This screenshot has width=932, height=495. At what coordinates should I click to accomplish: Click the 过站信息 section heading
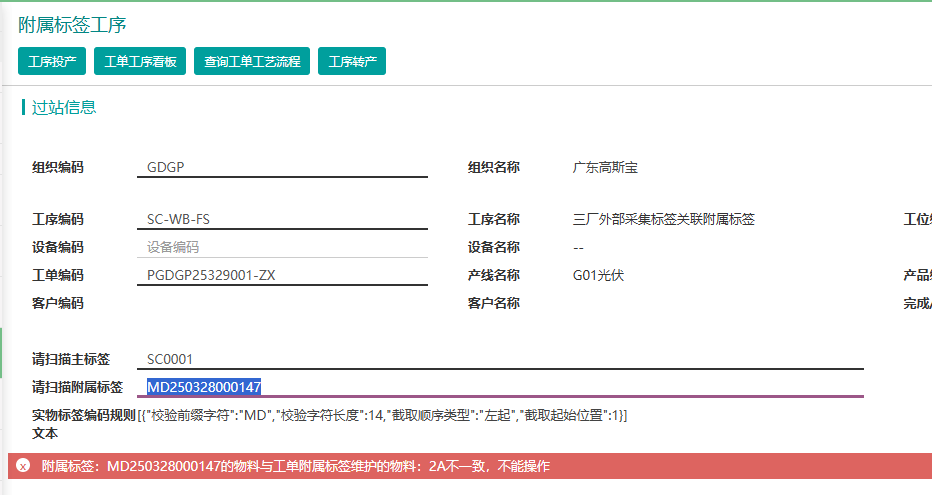(x=64, y=108)
